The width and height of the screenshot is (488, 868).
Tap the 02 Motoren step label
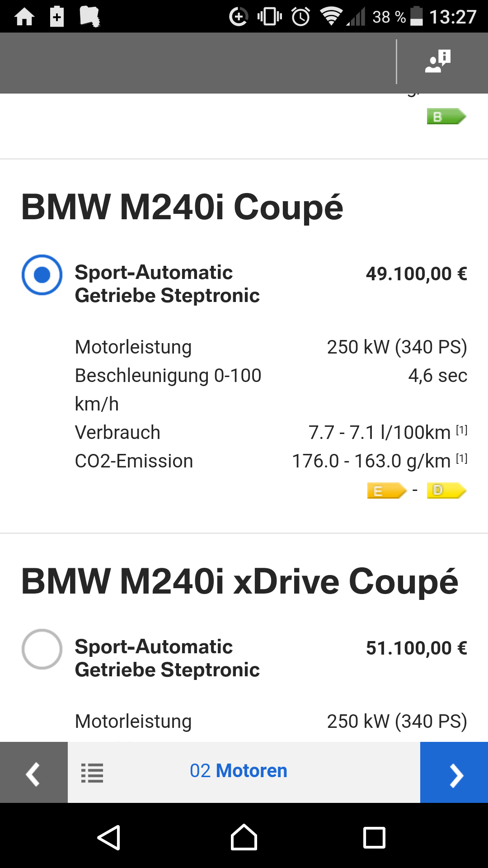[x=239, y=771]
